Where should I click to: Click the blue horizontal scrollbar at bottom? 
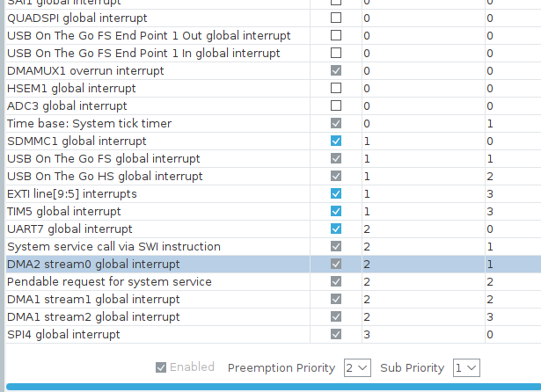coord(274,387)
